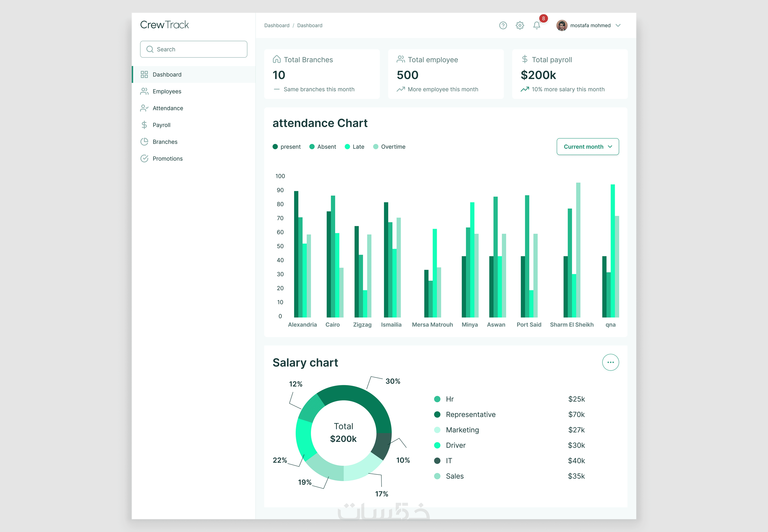Open the Salary chart three-dots options menu

pyautogui.click(x=610, y=362)
